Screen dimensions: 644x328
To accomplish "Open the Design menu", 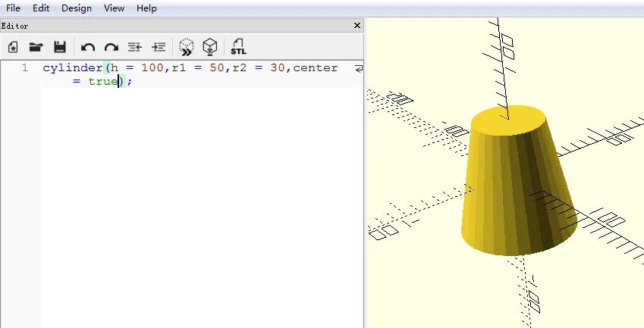I will pos(77,8).
